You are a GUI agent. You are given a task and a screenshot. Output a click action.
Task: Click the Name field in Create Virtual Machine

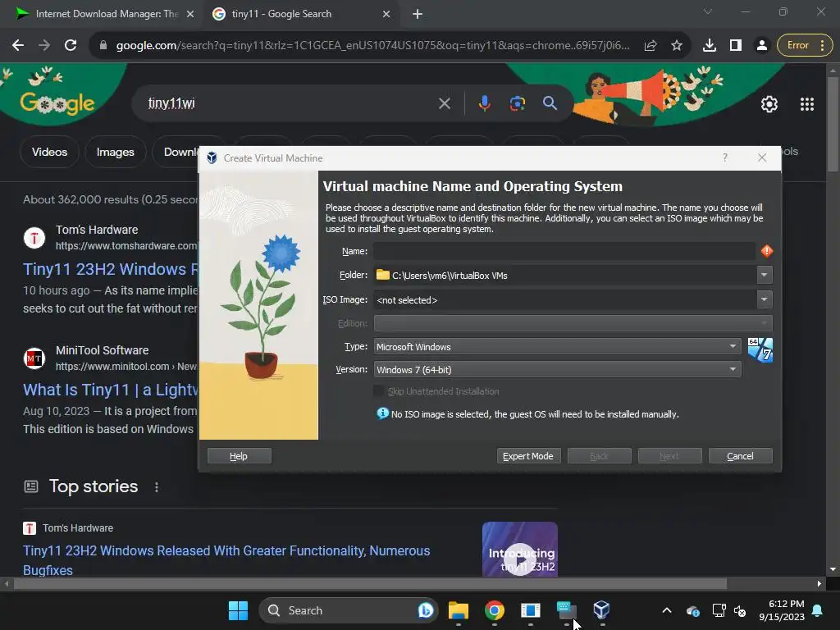(564, 251)
